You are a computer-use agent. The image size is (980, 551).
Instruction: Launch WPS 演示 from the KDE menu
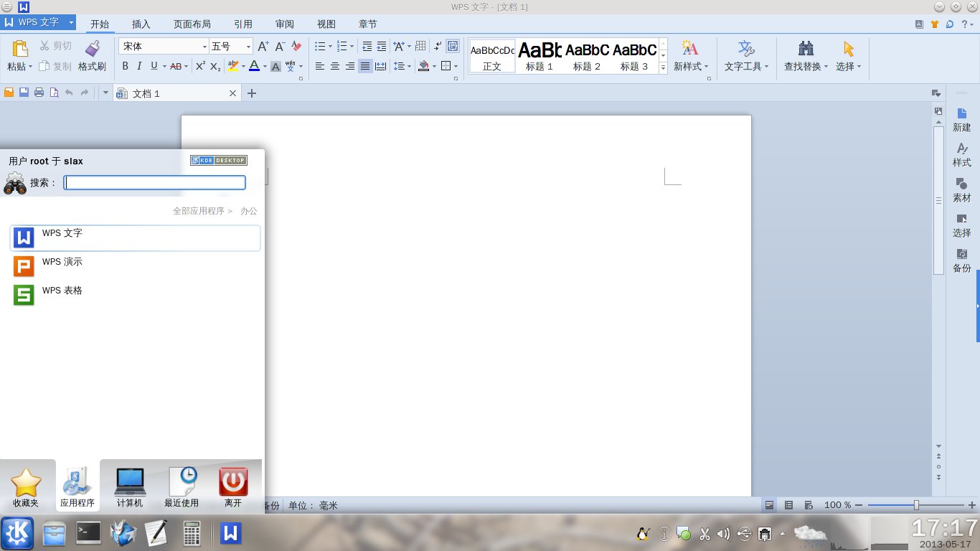[x=136, y=266]
